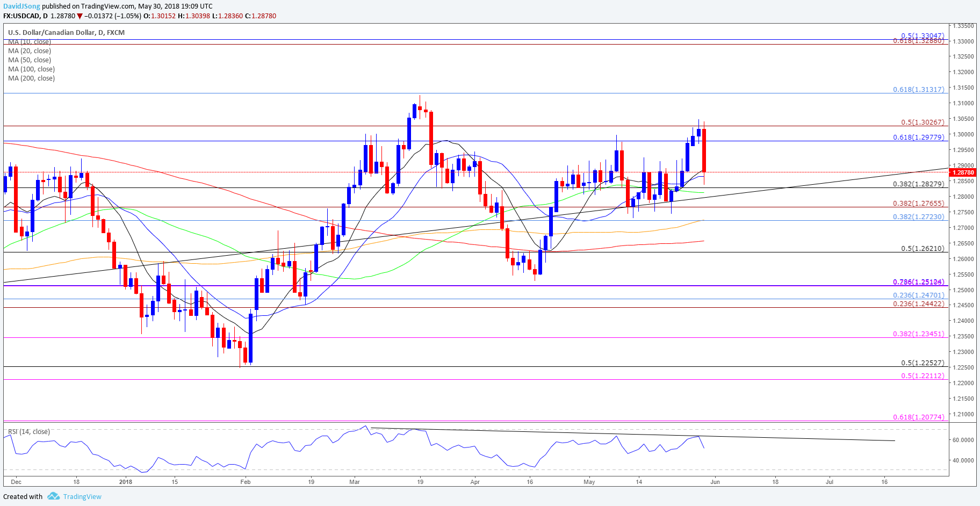The image size is (980, 506).
Task: Click the 0.618(1.29779) Fibonacci label
Action: pyautogui.click(x=919, y=138)
